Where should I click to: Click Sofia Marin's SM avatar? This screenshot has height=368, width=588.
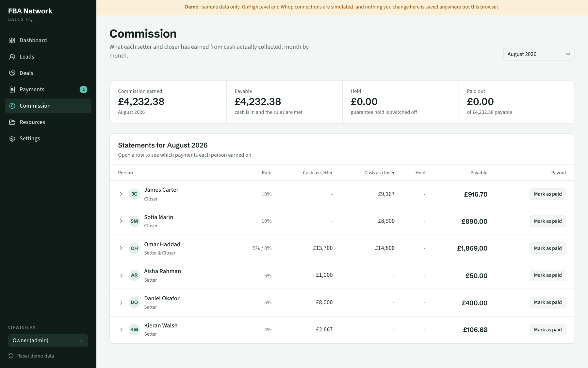[134, 221]
